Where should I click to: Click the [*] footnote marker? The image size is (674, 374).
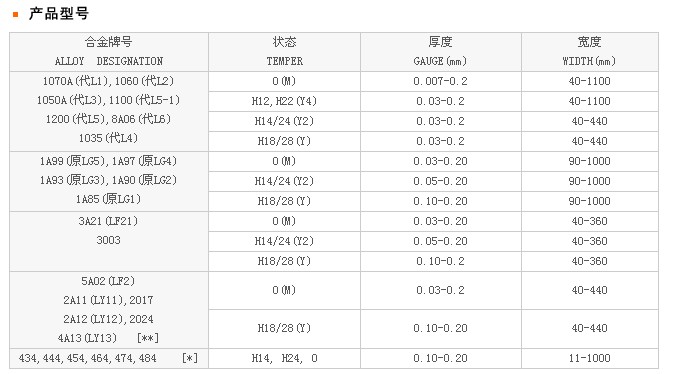[190, 358]
